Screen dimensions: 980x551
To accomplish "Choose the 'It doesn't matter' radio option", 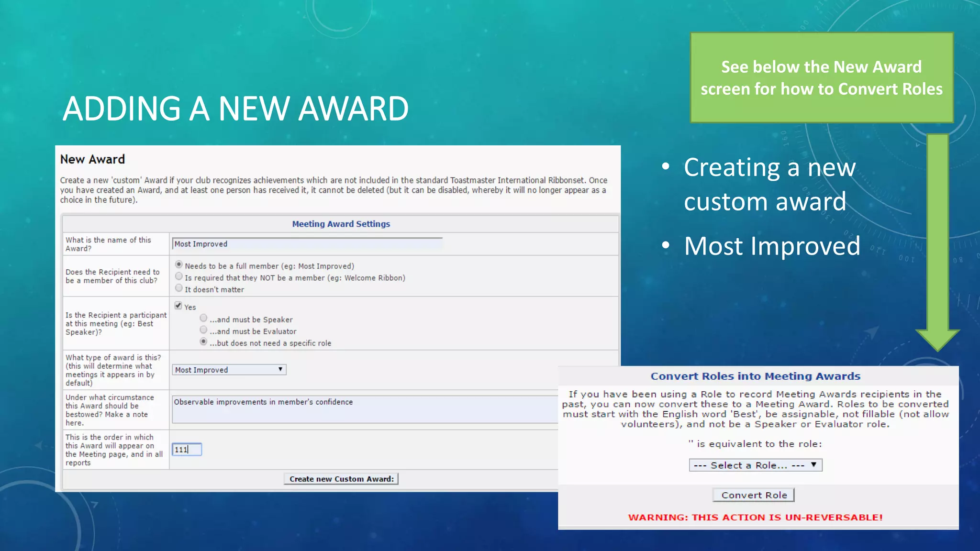I will pyautogui.click(x=179, y=288).
